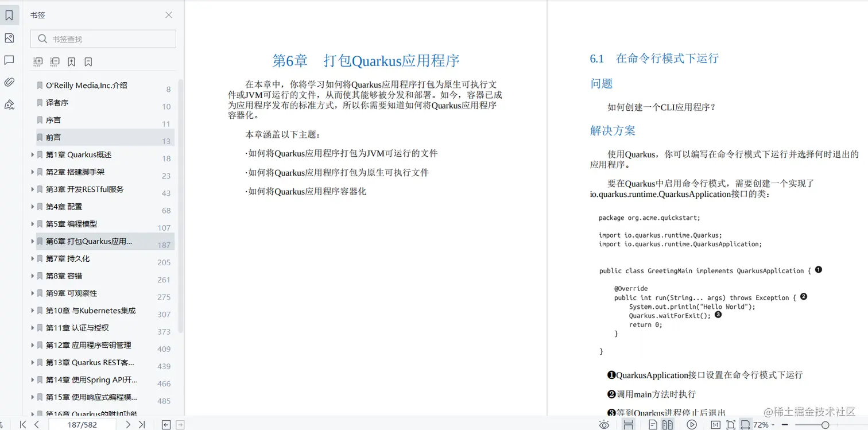Click text 如何创建一个CLI应用程序？
Viewport: 868px width, 430px height.
662,107
